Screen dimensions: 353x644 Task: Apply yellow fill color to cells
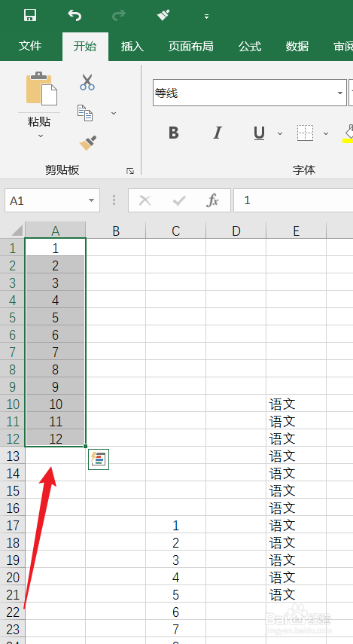pyautogui.click(x=348, y=133)
